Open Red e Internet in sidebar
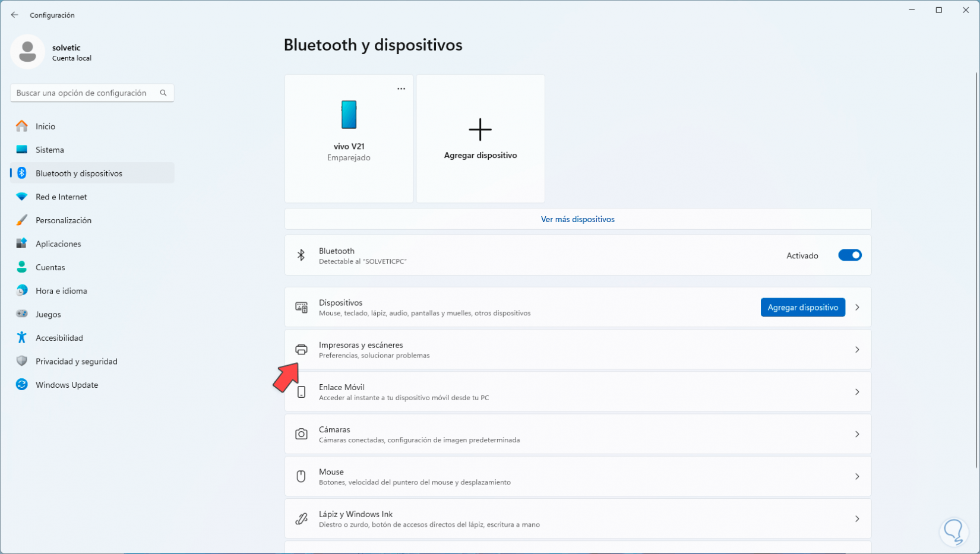Viewport: 980px width, 554px height. [x=61, y=197]
